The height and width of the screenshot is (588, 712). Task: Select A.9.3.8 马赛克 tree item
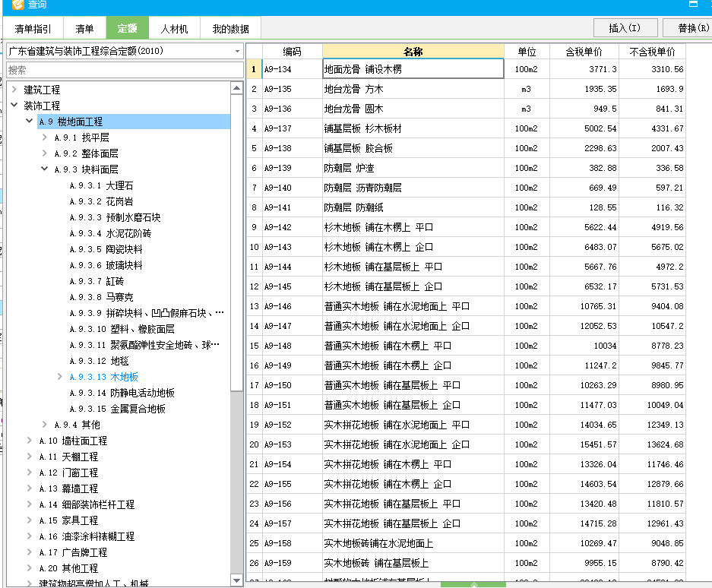click(x=101, y=297)
